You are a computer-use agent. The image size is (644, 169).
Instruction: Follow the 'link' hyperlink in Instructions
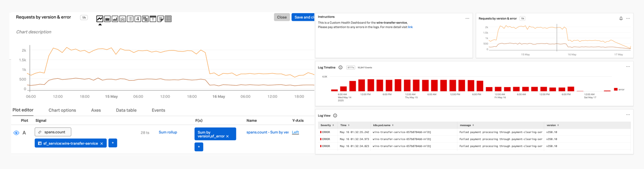(410, 27)
